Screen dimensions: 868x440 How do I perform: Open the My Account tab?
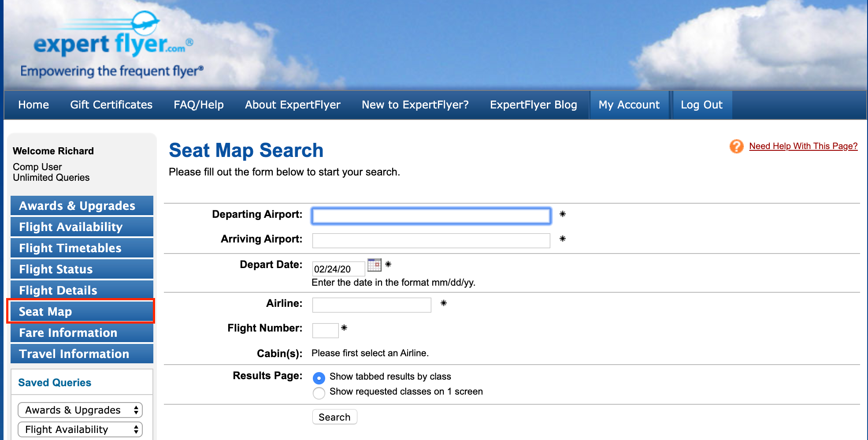point(629,105)
